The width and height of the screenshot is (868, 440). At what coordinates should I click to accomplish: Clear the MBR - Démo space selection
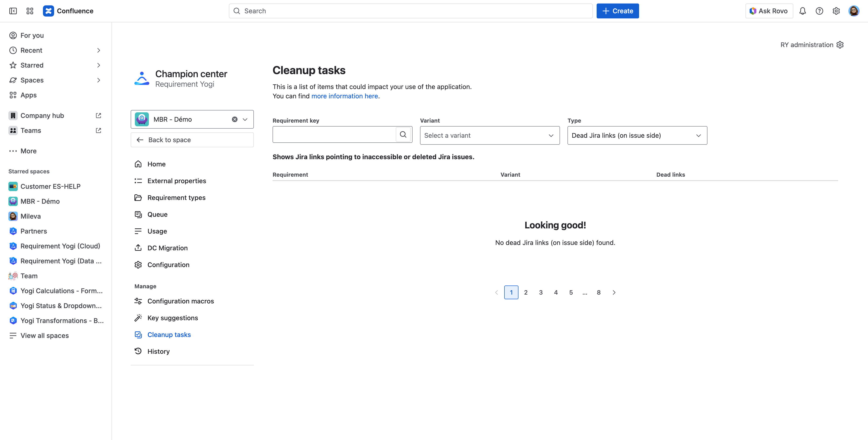tap(234, 119)
